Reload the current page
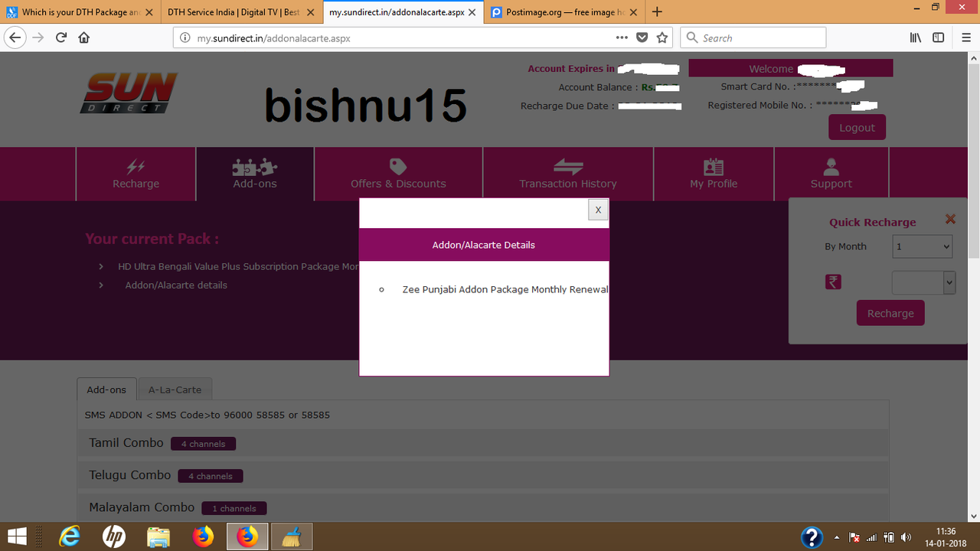This screenshot has height=551, width=980. 61,37
